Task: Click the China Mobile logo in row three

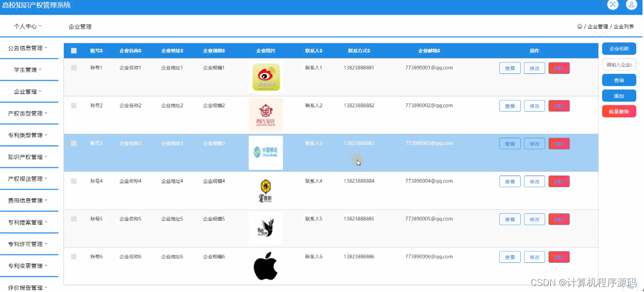Action: [265, 152]
